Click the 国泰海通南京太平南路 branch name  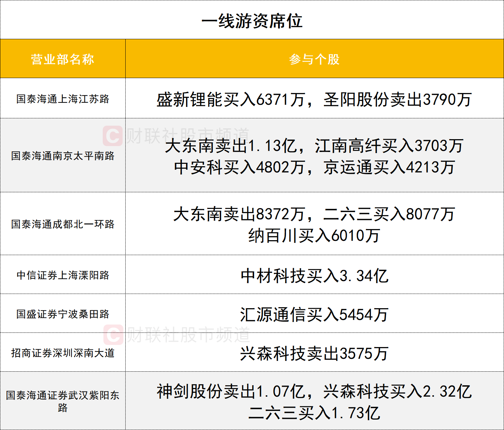click(x=62, y=155)
